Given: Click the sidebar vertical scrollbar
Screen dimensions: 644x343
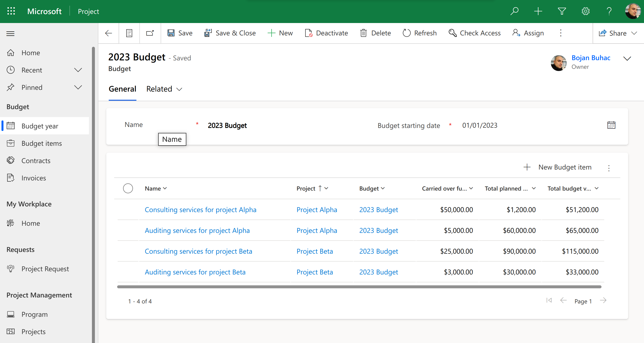Looking at the screenshot, I should (x=93, y=195).
